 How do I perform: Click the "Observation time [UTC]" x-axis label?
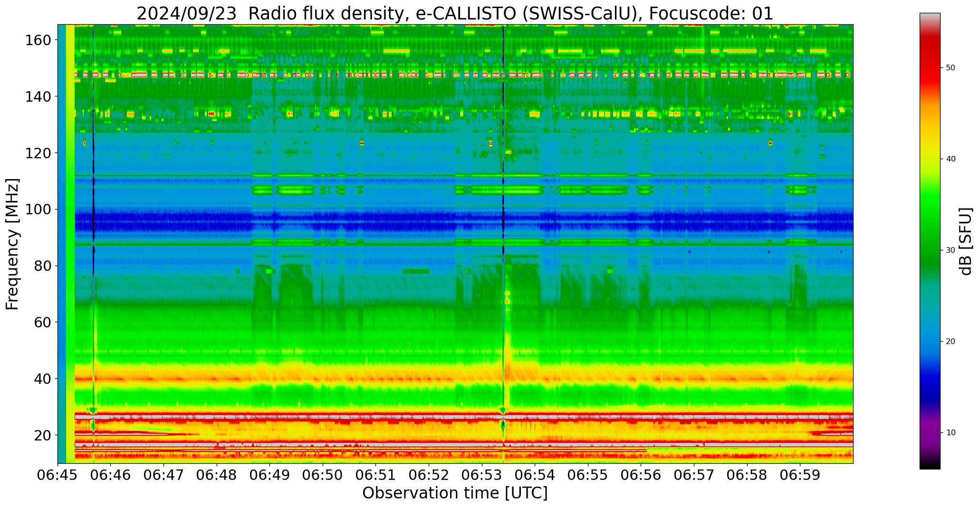[455, 493]
